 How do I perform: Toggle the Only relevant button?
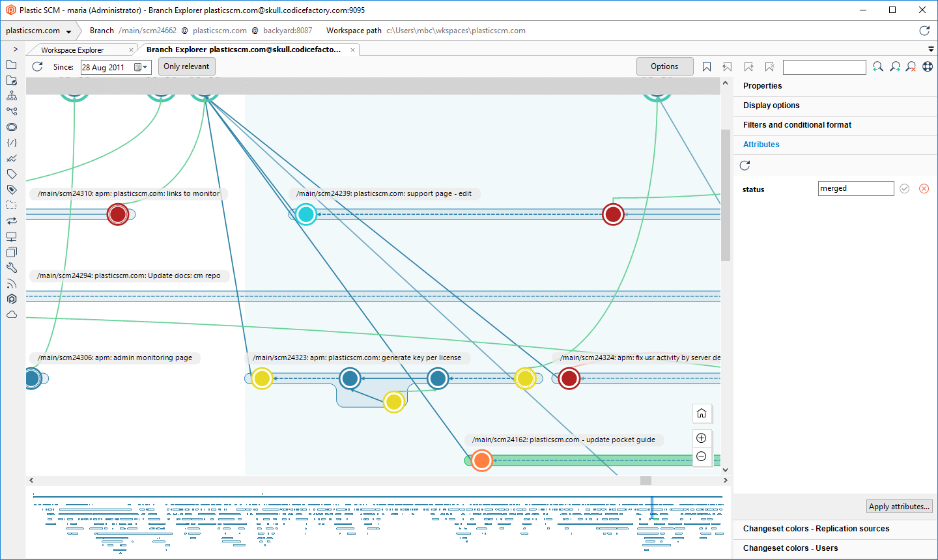(x=186, y=66)
